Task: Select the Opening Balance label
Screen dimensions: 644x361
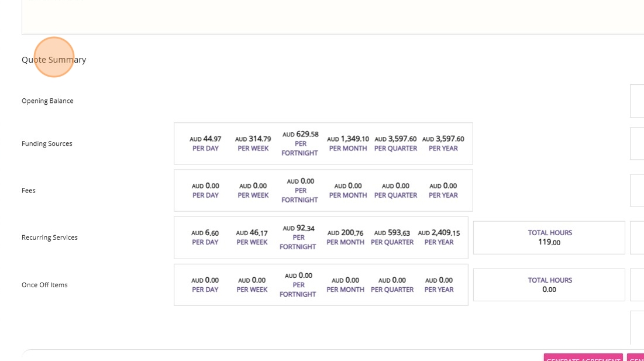Action: [47, 101]
